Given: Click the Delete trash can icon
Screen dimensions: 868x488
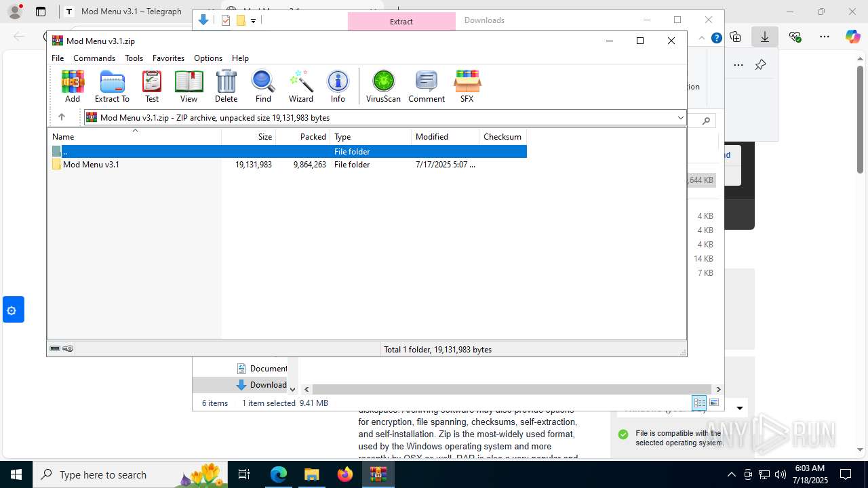Looking at the screenshot, I should coord(226,86).
